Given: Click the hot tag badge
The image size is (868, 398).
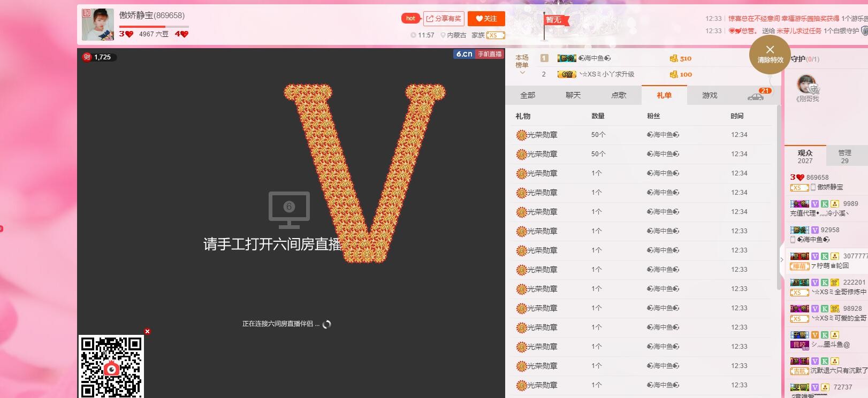Looking at the screenshot, I should pos(410,18).
